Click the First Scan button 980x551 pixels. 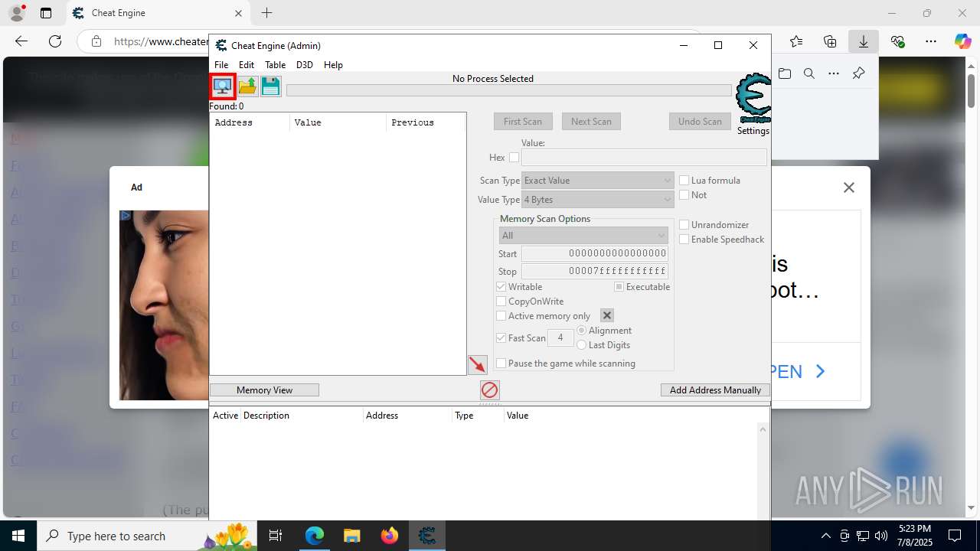click(523, 122)
